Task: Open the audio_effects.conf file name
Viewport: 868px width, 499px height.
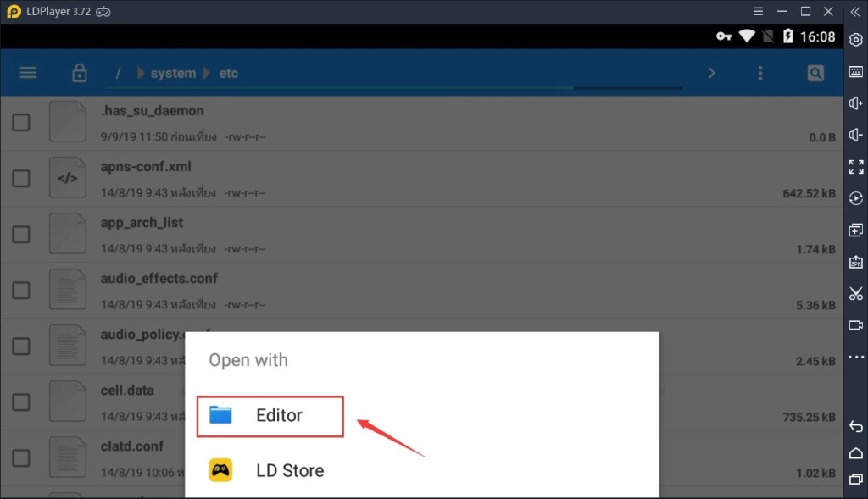Action: 159,278
